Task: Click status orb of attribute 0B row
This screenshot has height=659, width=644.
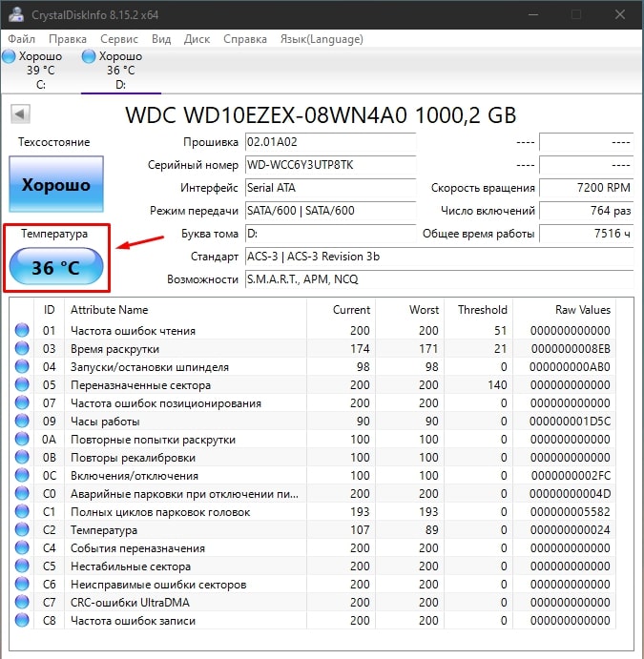Action: pos(22,457)
